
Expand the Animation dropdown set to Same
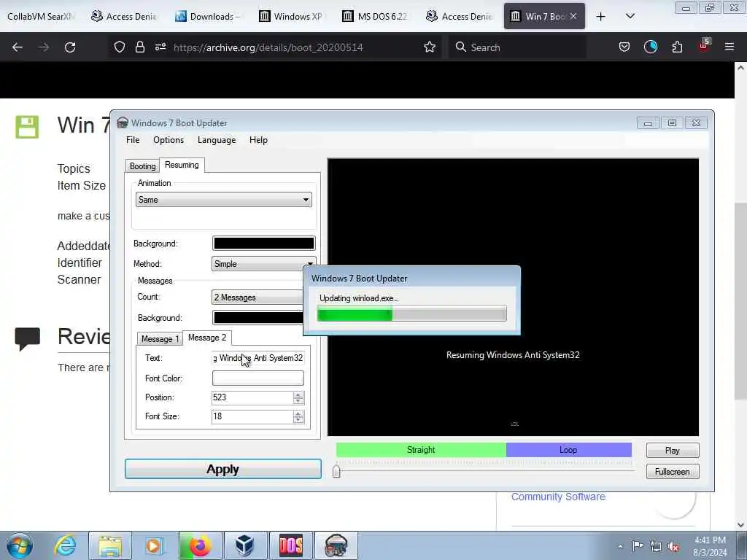pyautogui.click(x=223, y=200)
